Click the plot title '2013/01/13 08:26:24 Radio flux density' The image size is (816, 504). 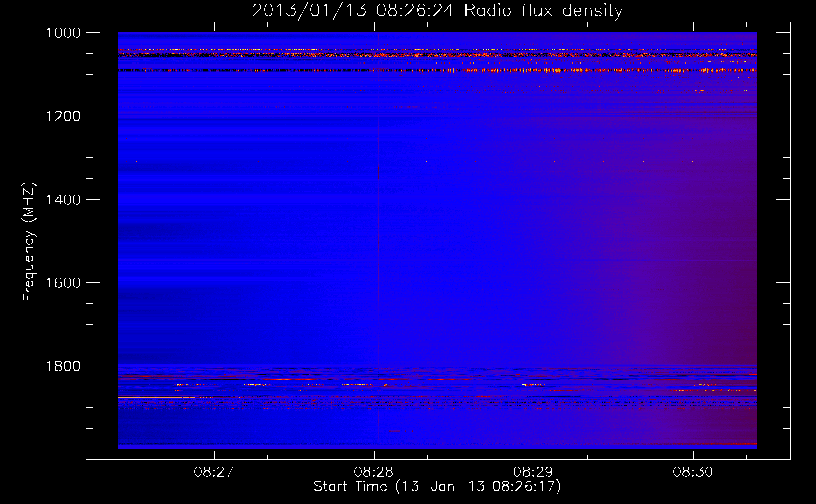[x=437, y=10]
